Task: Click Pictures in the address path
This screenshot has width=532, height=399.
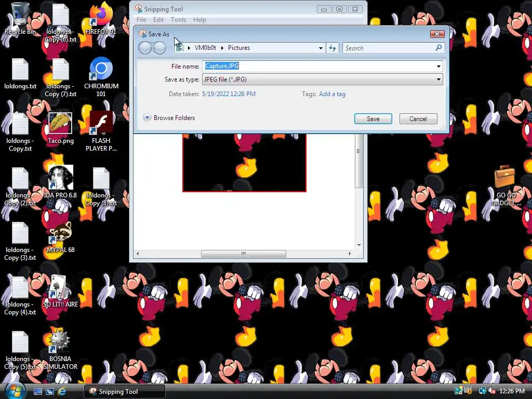Action: click(x=239, y=48)
